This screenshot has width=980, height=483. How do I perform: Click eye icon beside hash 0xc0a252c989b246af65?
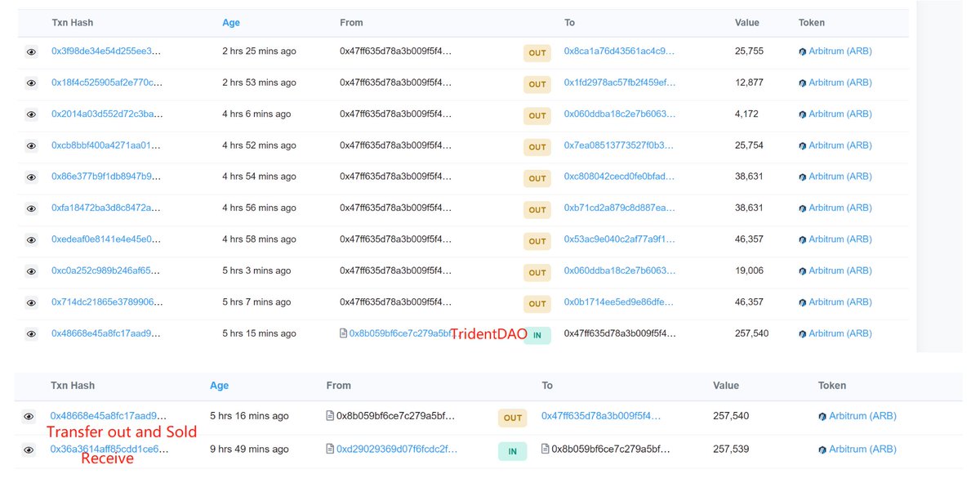[x=31, y=271]
